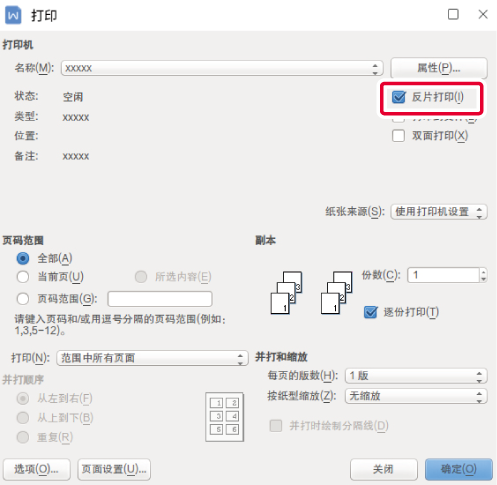Expand the 纸张来源(S) dropdown
The height and width of the screenshot is (485, 497).
pos(439,212)
